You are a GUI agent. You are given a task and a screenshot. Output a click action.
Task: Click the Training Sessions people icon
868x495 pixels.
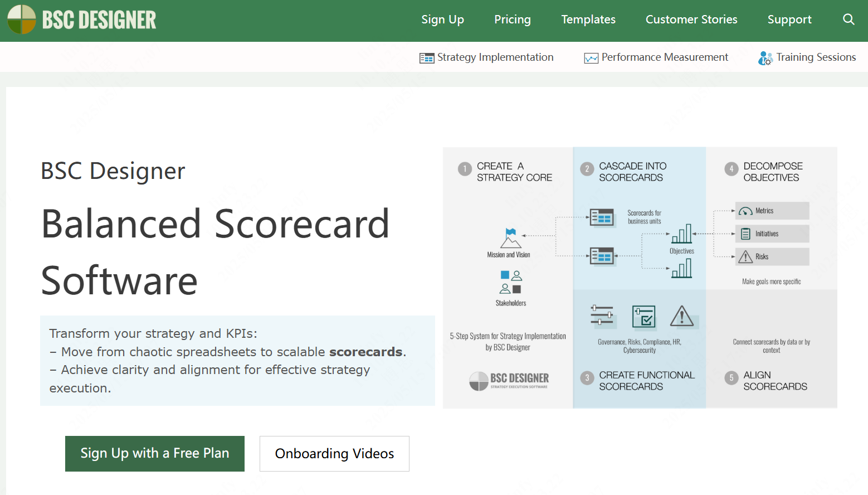[x=765, y=58]
